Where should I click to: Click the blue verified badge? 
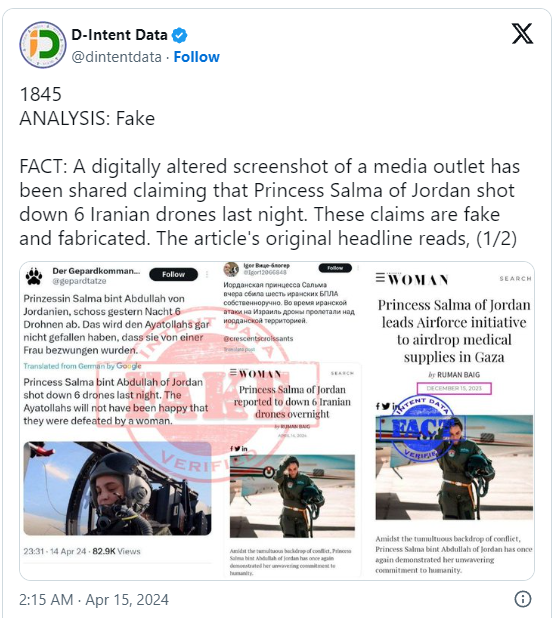[179, 35]
